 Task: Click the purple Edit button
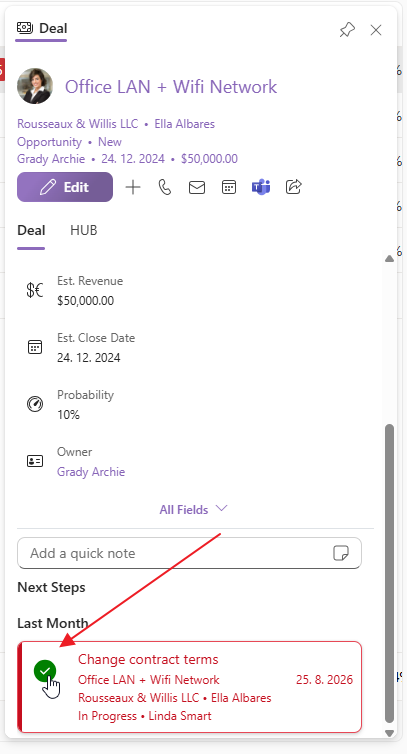65,187
